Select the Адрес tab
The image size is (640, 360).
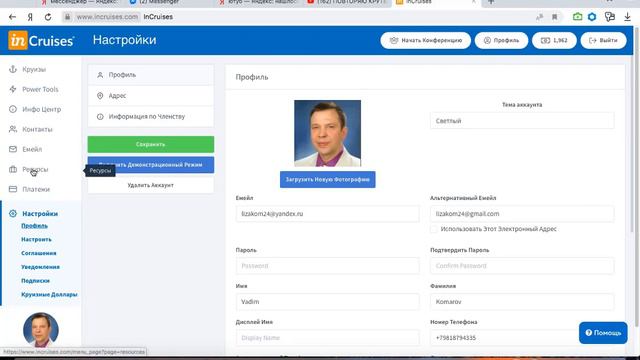(x=151, y=96)
